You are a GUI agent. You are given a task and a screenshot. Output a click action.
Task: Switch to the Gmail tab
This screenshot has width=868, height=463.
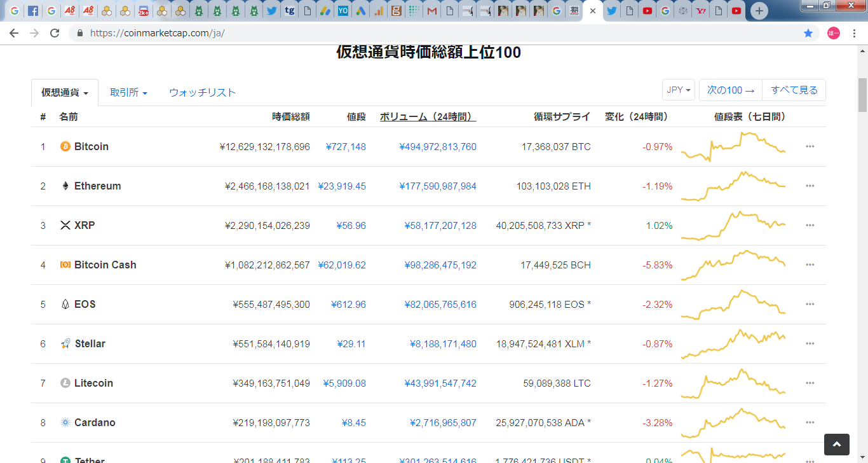point(432,11)
